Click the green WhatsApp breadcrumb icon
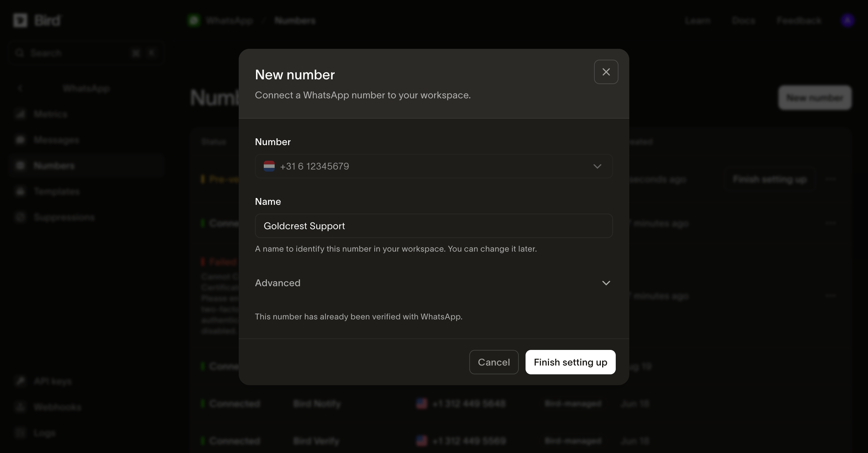 tap(194, 21)
